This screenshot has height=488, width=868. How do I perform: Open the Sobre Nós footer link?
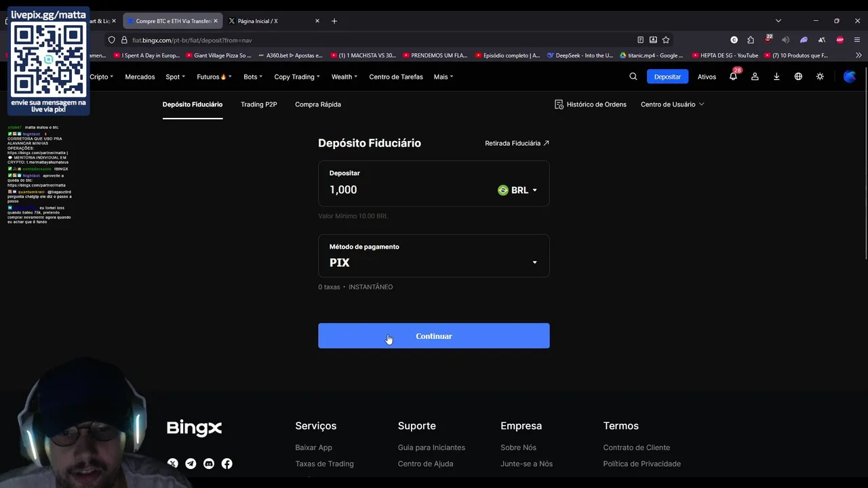point(518,447)
